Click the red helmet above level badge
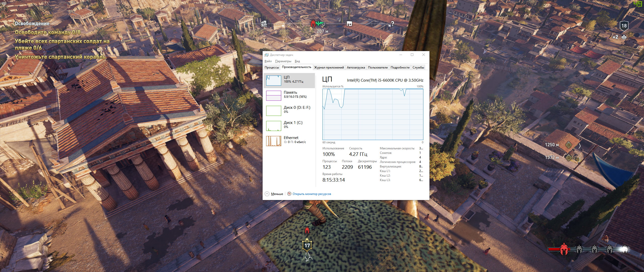Viewport: 644px width, 272px height. click(307, 230)
